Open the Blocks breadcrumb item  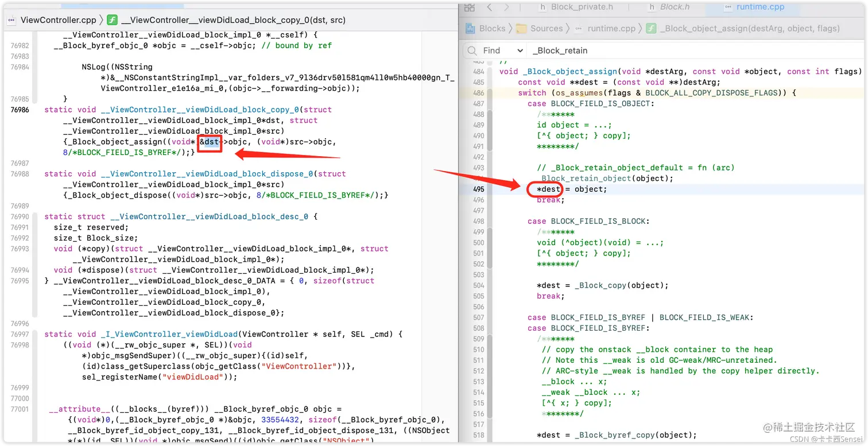[492, 28]
